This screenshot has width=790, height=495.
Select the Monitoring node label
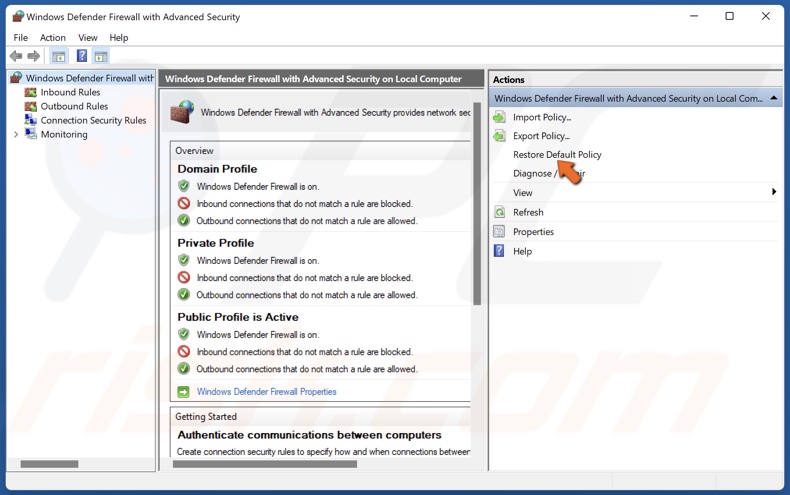[64, 135]
